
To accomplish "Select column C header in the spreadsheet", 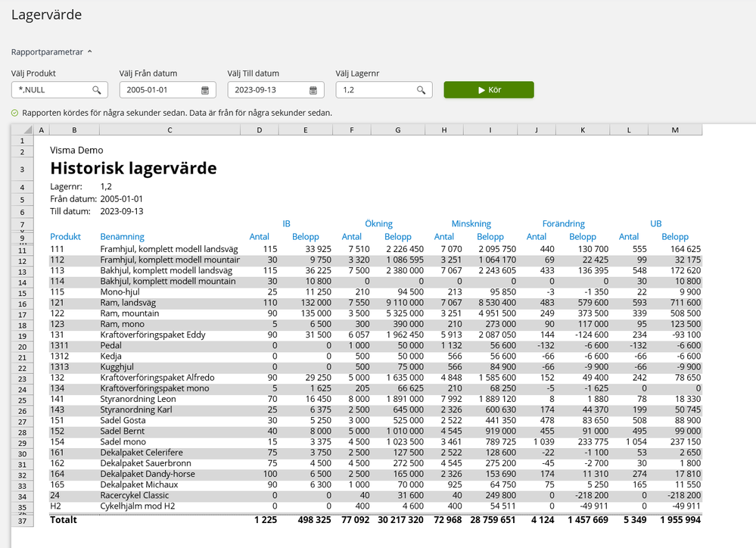I will 170,130.
